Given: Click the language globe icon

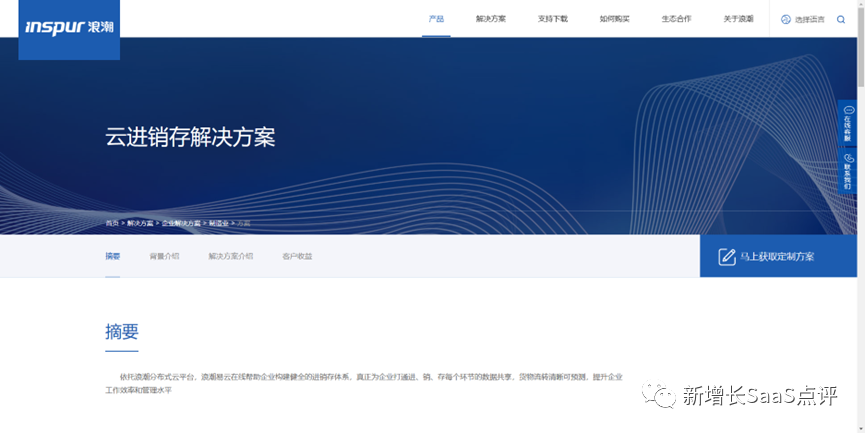Looking at the screenshot, I should coord(786,19).
